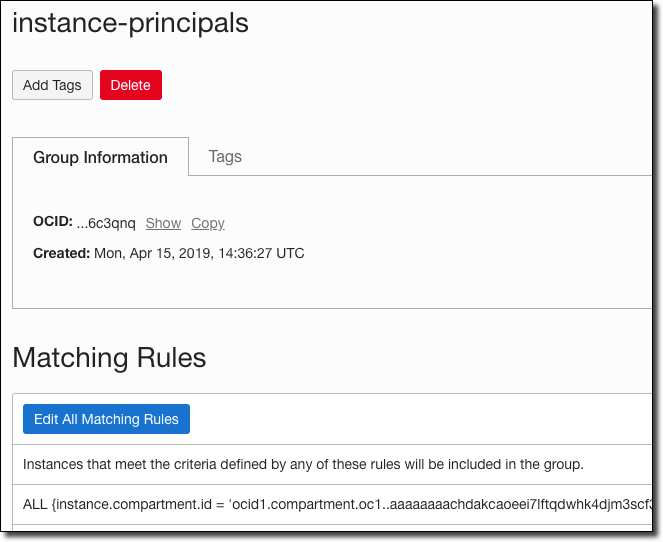Switch to the Group Information tab
Viewport: 663px width, 542px height.
click(x=100, y=157)
